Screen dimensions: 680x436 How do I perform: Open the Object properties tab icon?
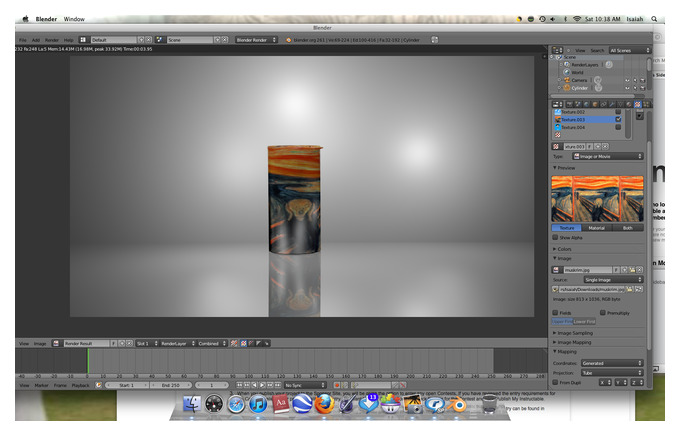pyautogui.click(x=595, y=104)
